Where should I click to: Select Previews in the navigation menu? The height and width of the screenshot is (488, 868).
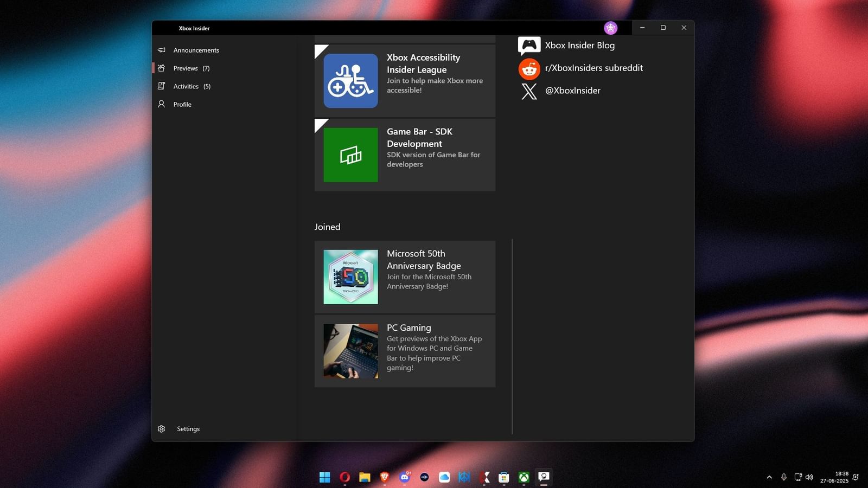pos(185,68)
